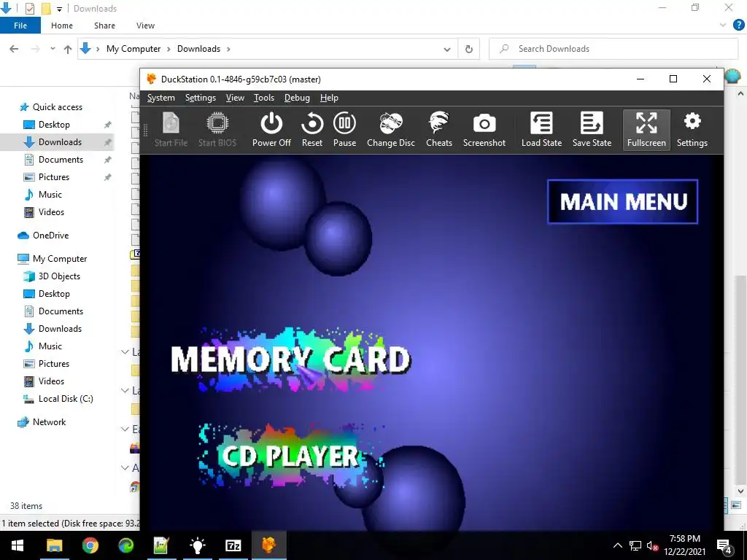Click the Search Downloads field
Viewport: 747px width, 560px height.
[613, 49]
